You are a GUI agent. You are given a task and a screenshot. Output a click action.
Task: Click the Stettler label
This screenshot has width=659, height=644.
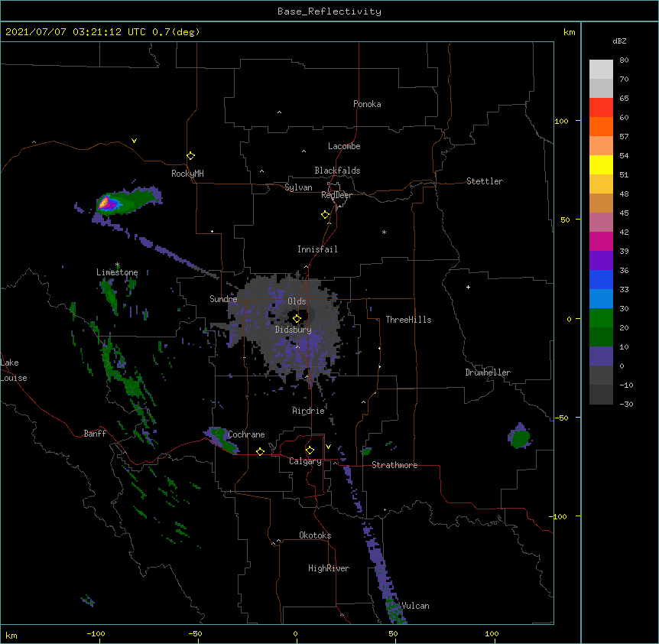click(485, 181)
